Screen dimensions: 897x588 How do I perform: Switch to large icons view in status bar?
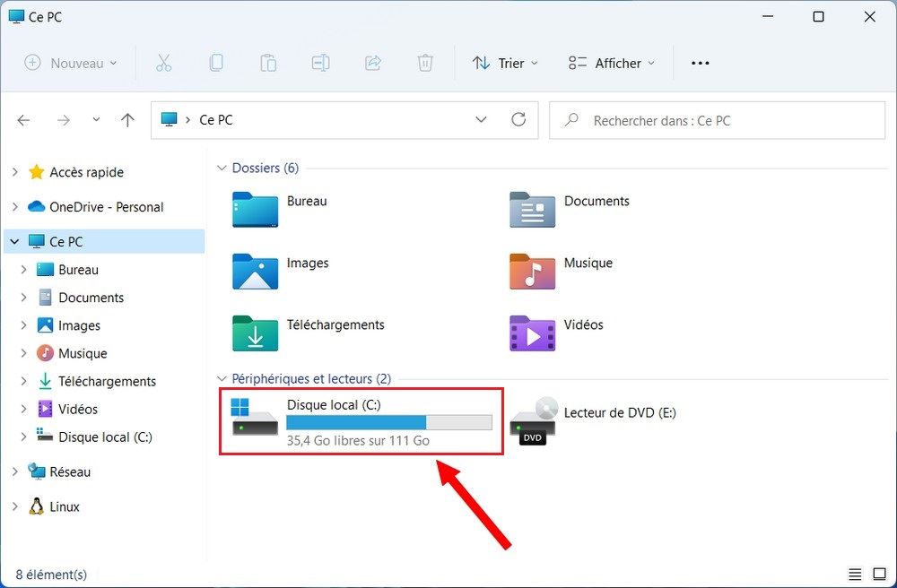coord(879,574)
